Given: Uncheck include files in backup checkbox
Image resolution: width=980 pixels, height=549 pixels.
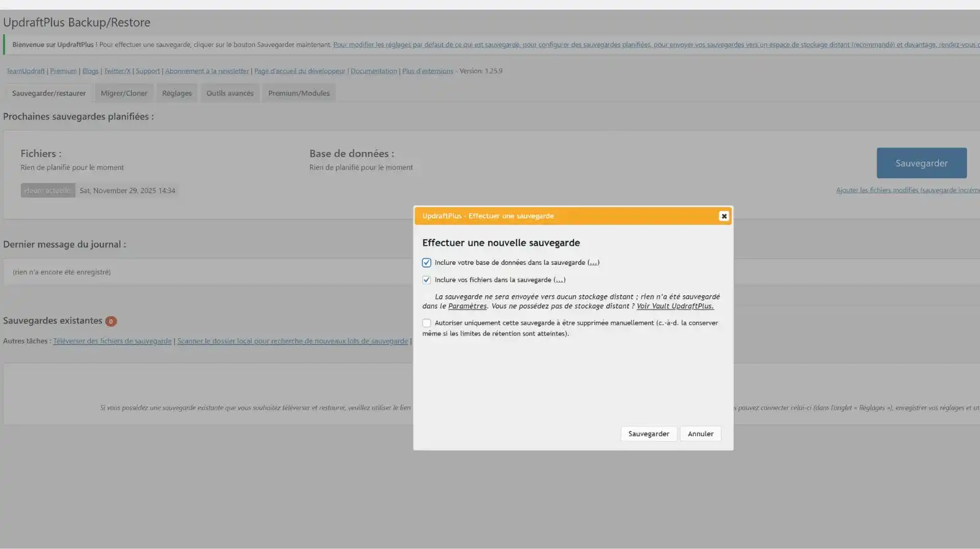Looking at the screenshot, I should click(x=426, y=280).
